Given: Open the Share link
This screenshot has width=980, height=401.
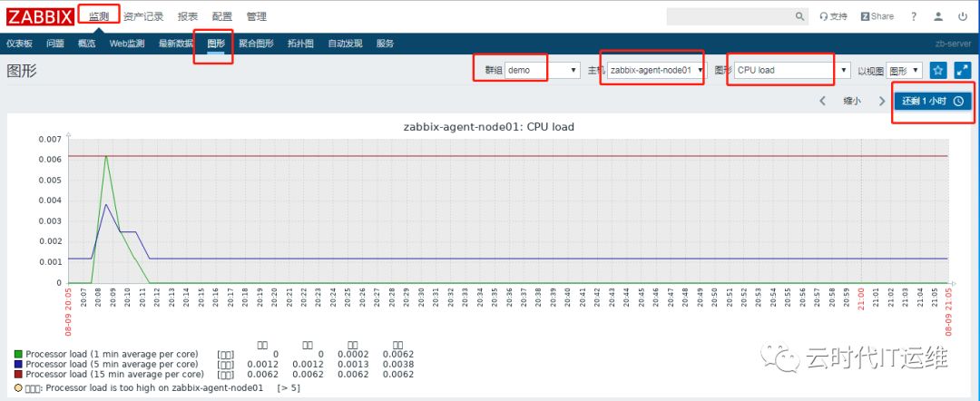Looking at the screenshot, I should click(x=877, y=17).
